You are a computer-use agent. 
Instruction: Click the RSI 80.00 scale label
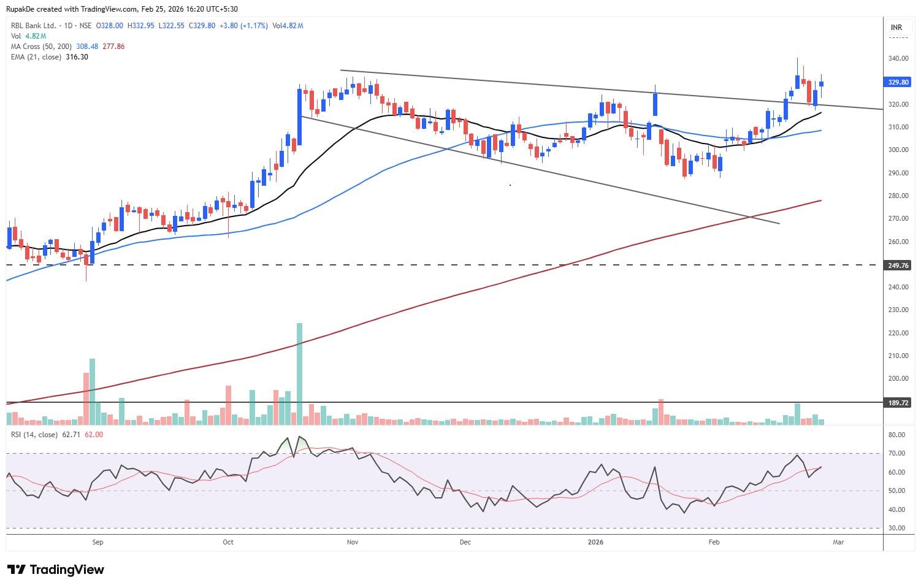coord(896,435)
